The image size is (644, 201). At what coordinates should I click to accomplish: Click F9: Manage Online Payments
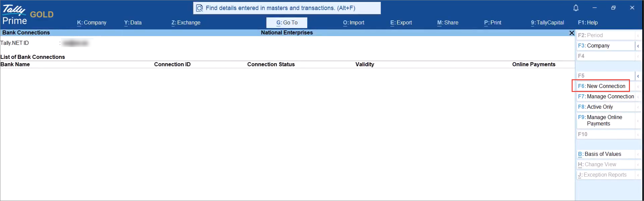click(606, 120)
